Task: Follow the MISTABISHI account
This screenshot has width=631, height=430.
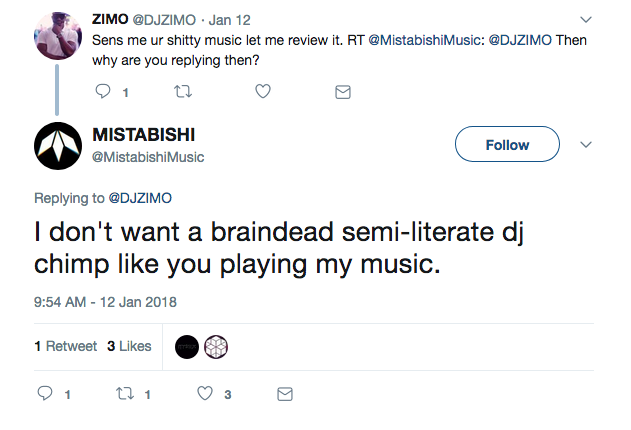Action: 507,145
